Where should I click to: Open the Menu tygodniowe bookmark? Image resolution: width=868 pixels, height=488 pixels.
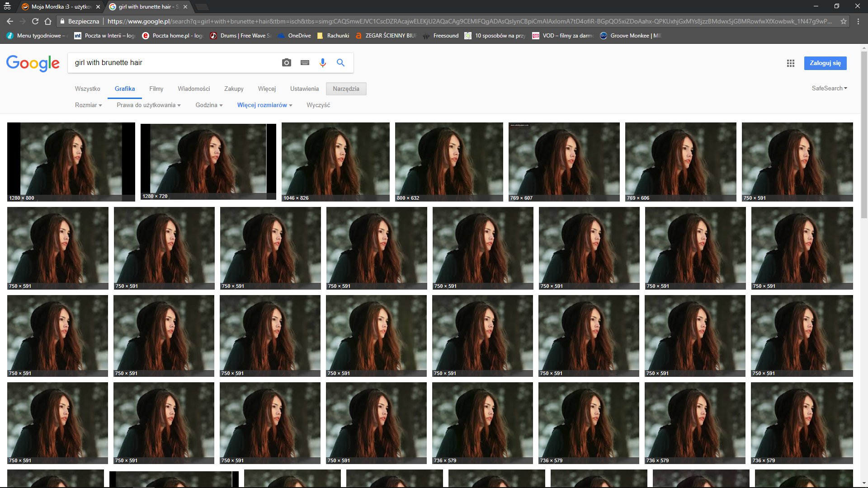click(37, 36)
